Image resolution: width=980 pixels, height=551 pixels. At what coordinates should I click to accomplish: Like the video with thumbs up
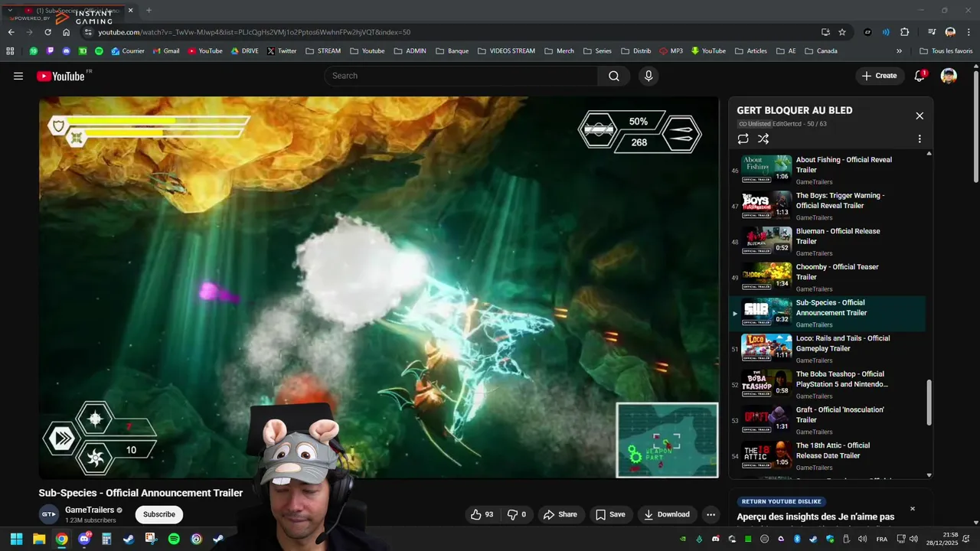(482, 514)
